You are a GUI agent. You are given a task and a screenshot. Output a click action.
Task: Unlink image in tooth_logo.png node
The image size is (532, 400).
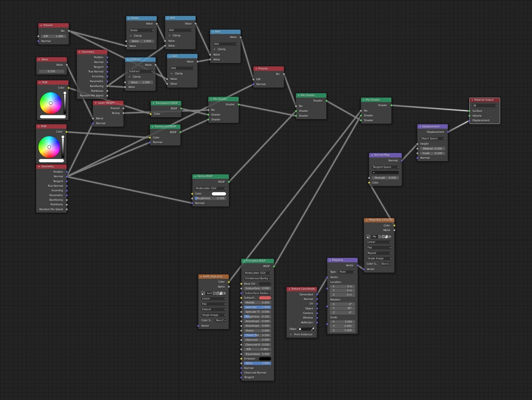click(224, 293)
